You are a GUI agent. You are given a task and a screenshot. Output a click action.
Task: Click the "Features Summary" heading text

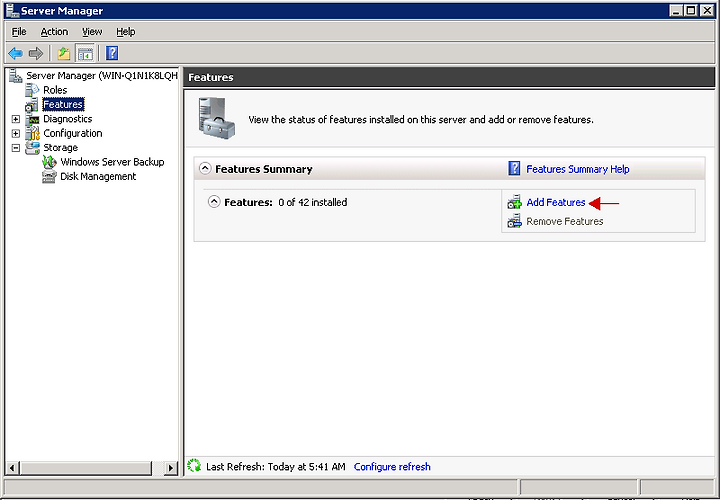[264, 169]
